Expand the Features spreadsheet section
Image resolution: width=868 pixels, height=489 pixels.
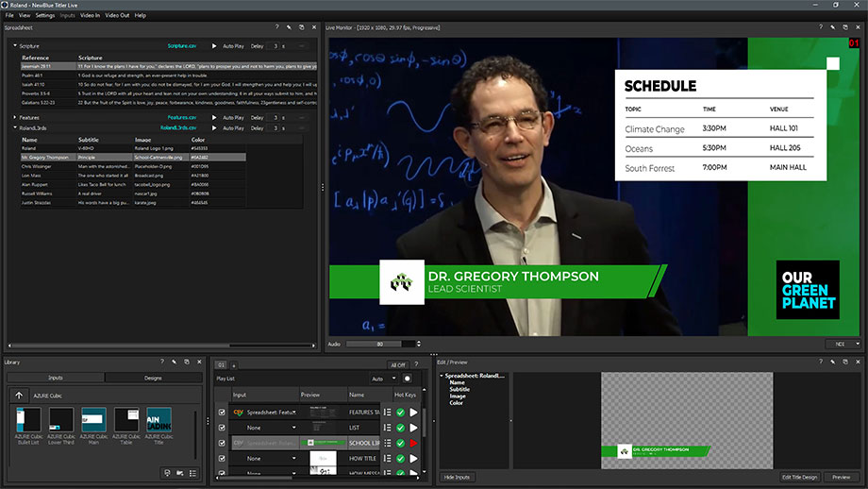coord(15,117)
